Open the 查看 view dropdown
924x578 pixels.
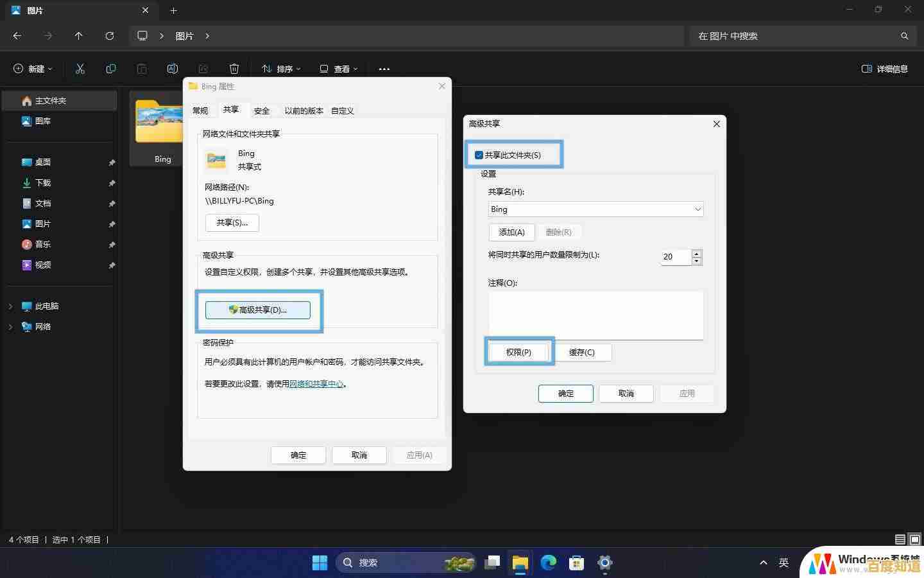[339, 69]
